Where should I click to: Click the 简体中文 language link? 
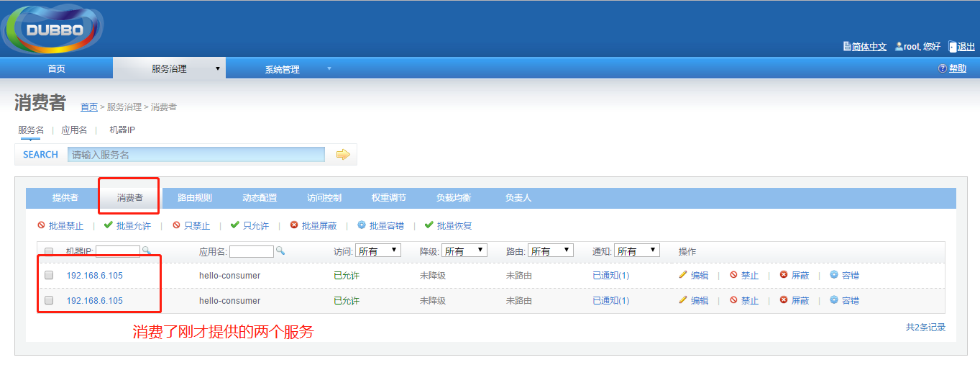tap(869, 46)
